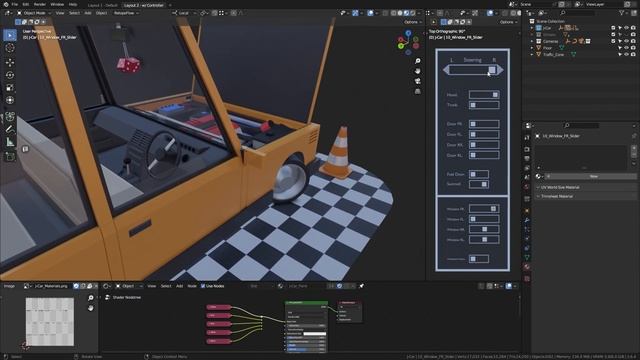Open the RetopoFlow dropdown

(126, 13)
